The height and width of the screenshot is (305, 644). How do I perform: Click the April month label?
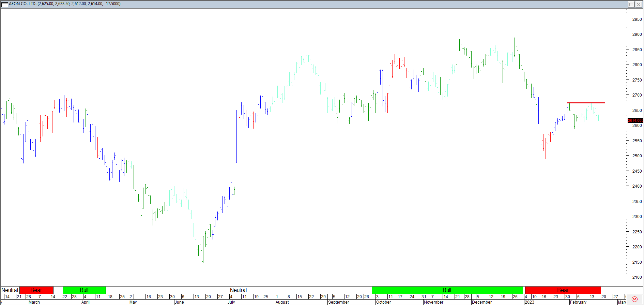86,302
